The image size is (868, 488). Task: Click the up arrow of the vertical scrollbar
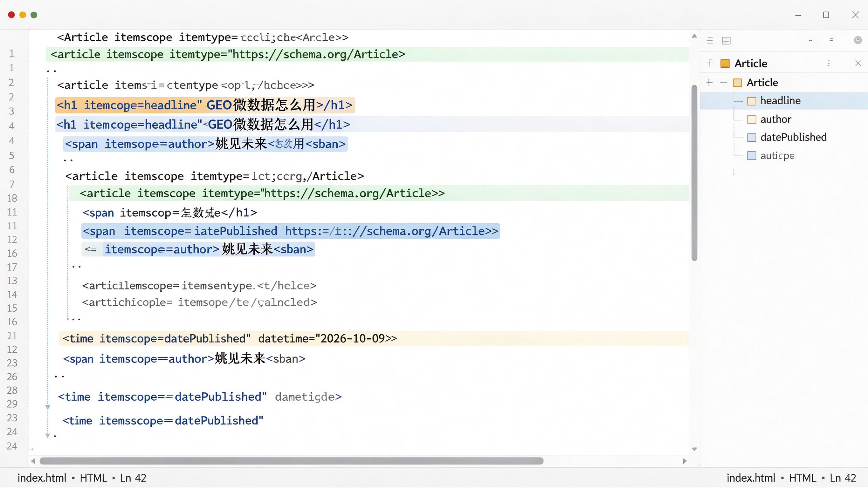pos(694,36)
